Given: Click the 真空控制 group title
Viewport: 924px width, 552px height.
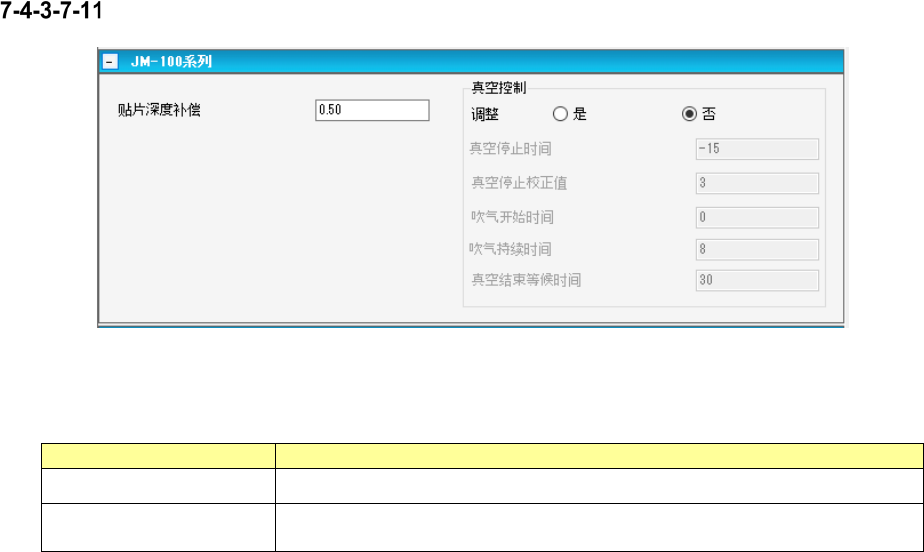Looking at the screenshot, I should click(499, 88).
